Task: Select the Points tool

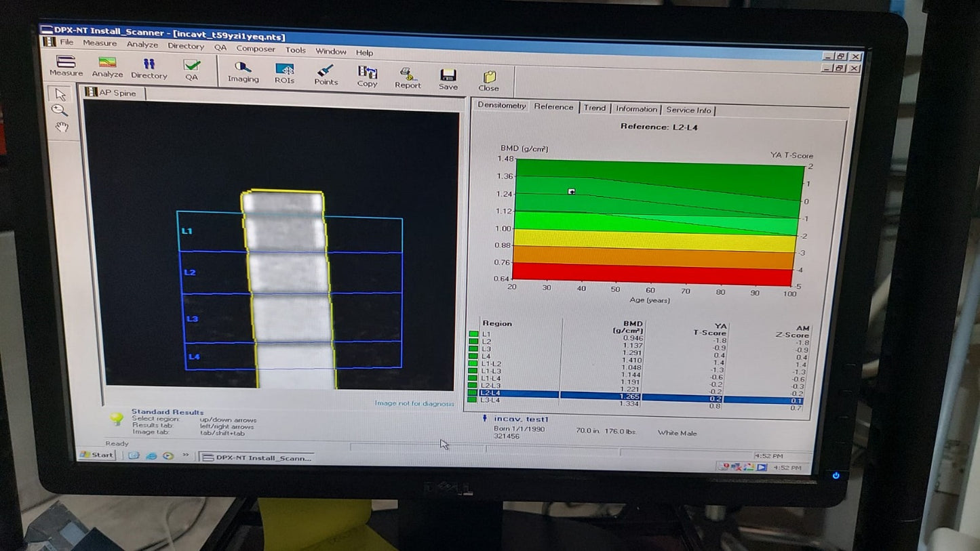Action: click(x=326, y=74)
